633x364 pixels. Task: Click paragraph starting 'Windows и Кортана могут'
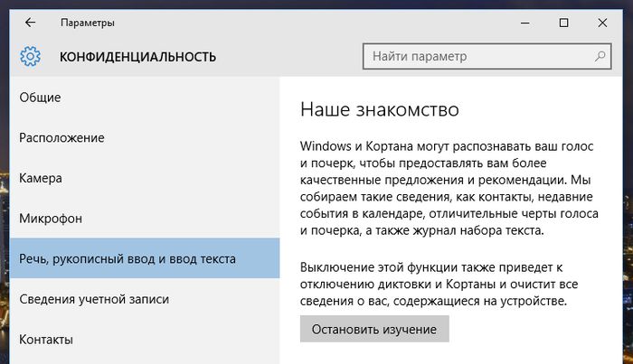pyautogui.click(x=449, y=188)
